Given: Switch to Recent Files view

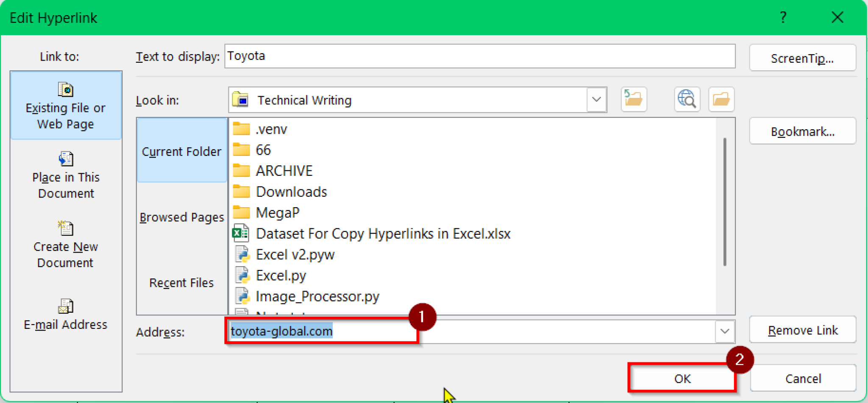Looking at the screenshot, I should [181, 283].
